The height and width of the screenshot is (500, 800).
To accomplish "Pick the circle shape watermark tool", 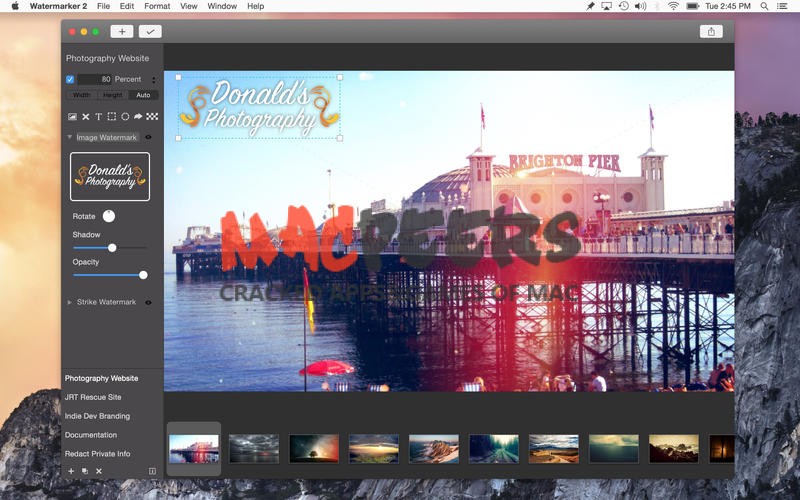I will [125, 116].
